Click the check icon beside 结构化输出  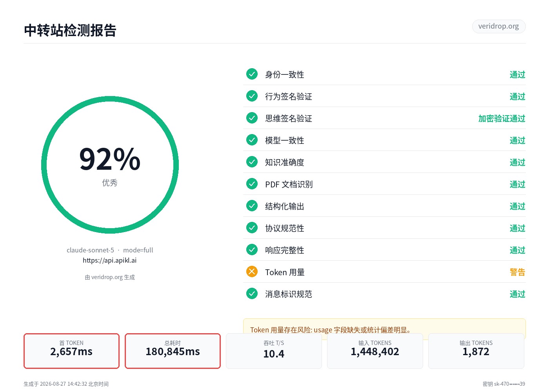click(x=252, y=206)
